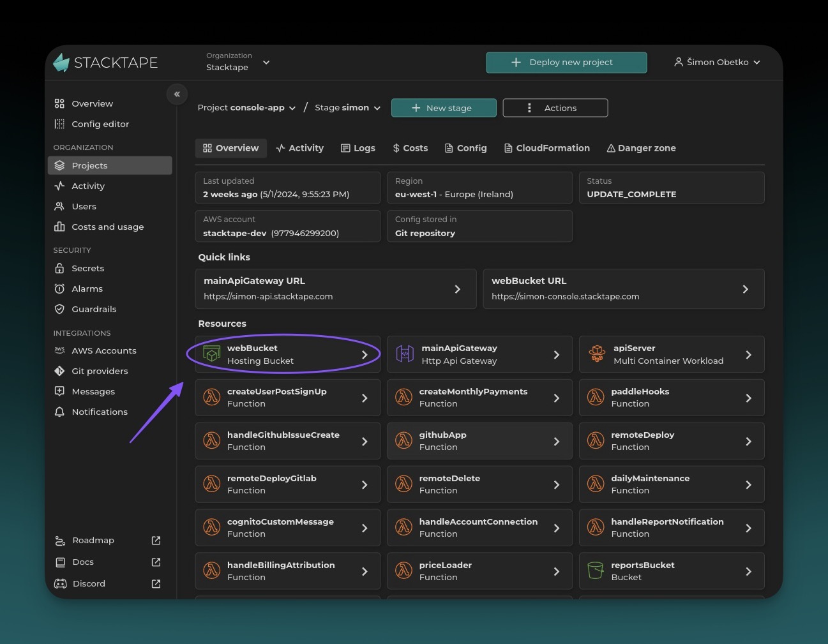
Task: Click the lambda icon for paddleHooks
Action: pyautogui.click(x=596, y=397)
